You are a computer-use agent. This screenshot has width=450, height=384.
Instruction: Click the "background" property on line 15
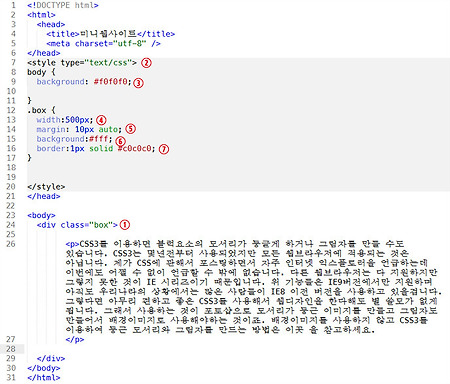(x=60, y=139)
